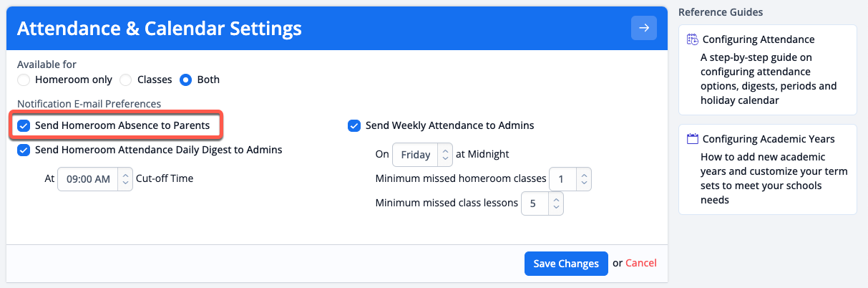Image resolution: width=868 pixels, height=288 pixels.
Task: Select the Homeroom only radio option
Action: (x=24, y=80)
